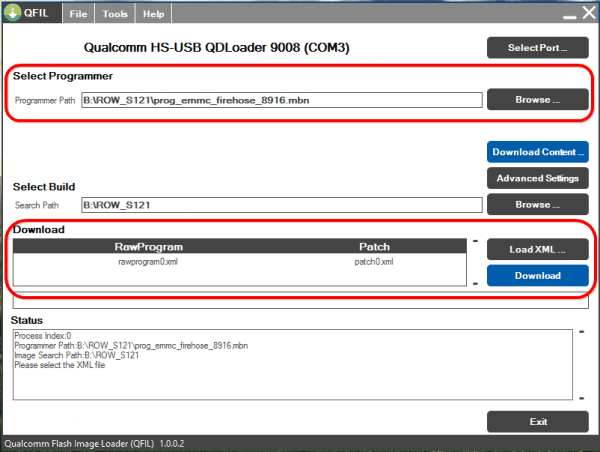Open Download Content button

538,152
